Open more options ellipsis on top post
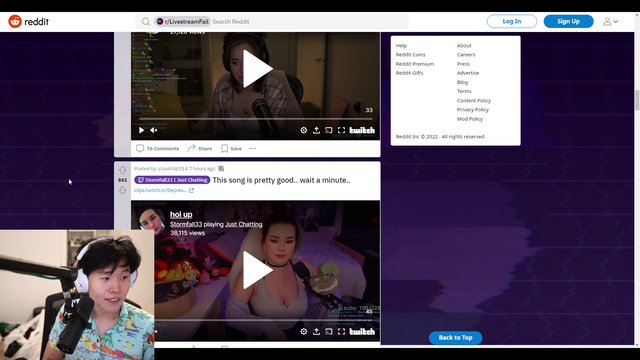This screenshot has width=640, height=360. (253, 149)
